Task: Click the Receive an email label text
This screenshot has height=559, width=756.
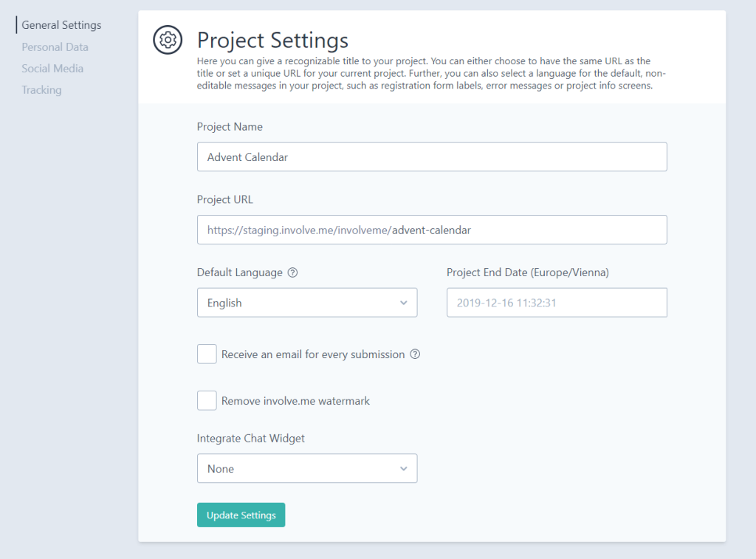Action: tap(313, 354)
